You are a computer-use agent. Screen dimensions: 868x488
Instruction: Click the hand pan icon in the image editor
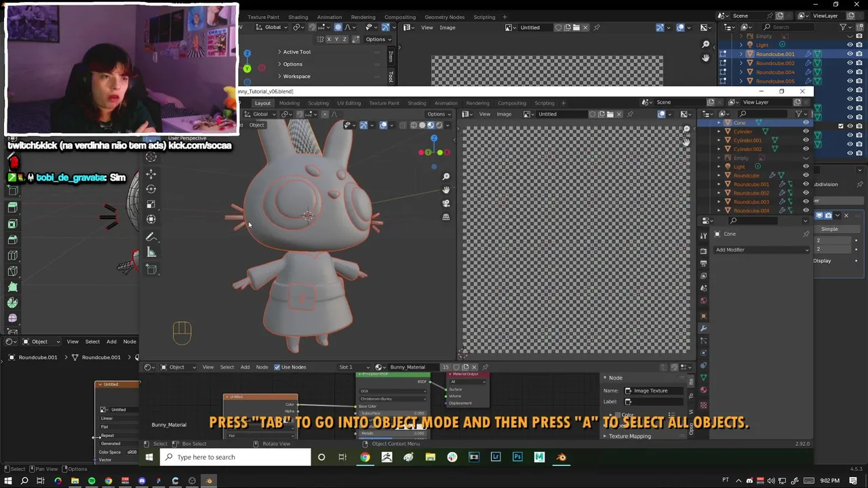[x=686, y=142]
